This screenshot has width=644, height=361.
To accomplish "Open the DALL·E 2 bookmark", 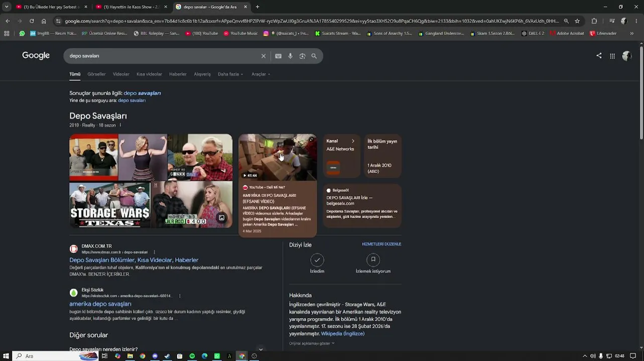I will tap(533, 34).
